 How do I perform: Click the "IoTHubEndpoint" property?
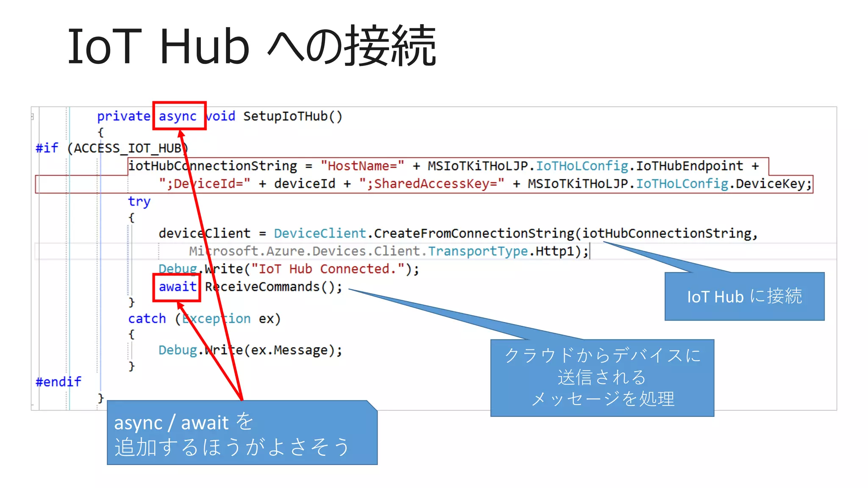point(690,166)
